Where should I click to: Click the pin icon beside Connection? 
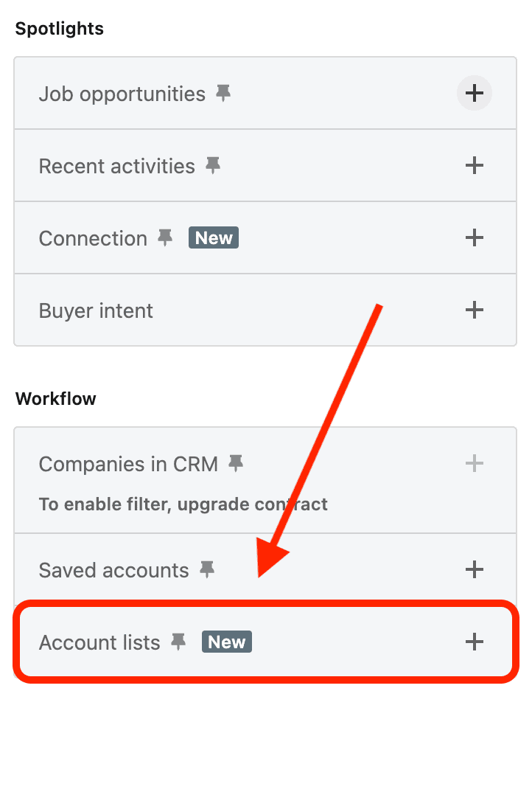[x=165, y=238]
